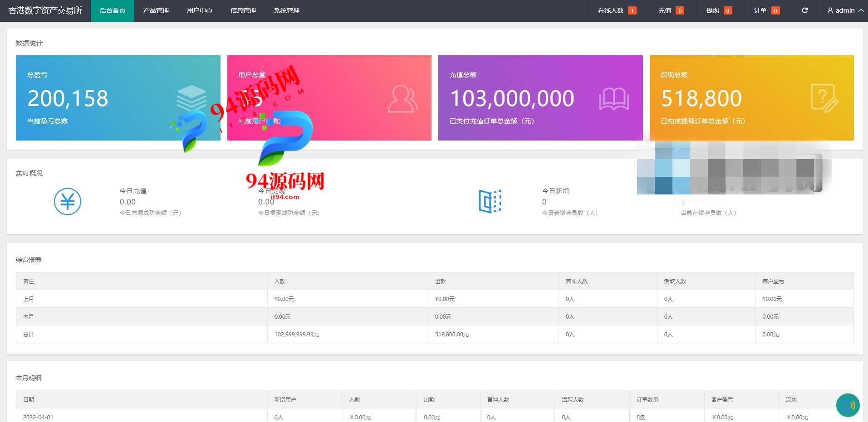Click the yen circle icon
This screenshot has width=868, height=422.
(x=68, y=202)
